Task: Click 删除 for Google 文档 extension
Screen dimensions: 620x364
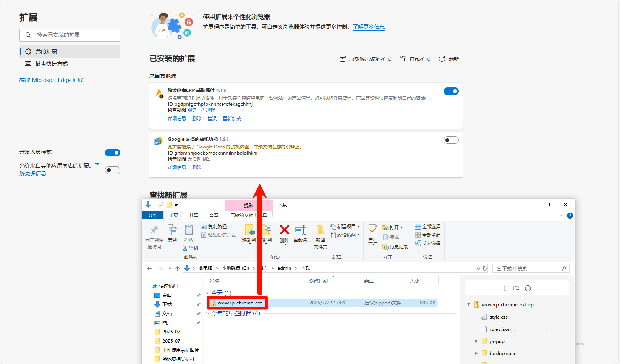Action: point(197,168)
